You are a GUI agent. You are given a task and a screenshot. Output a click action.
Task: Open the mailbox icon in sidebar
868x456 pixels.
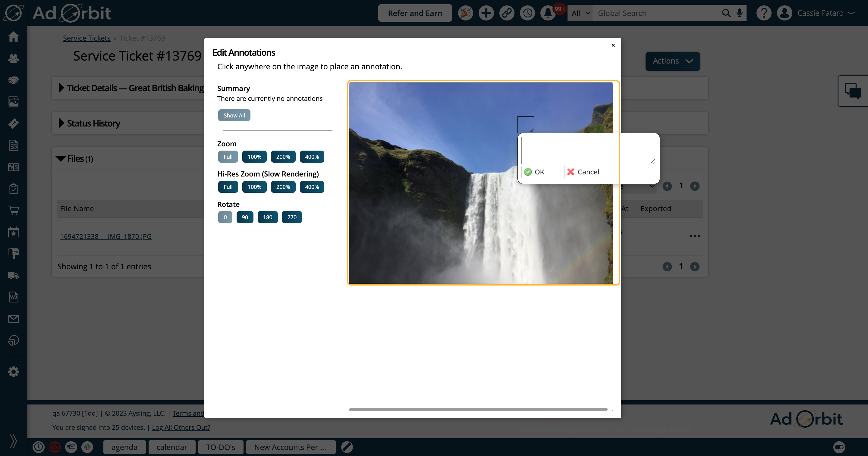14,254
